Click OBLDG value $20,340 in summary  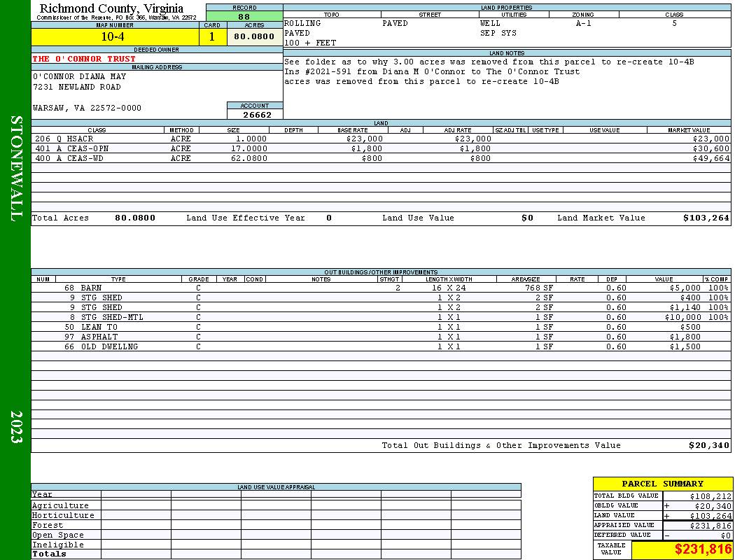713,506
